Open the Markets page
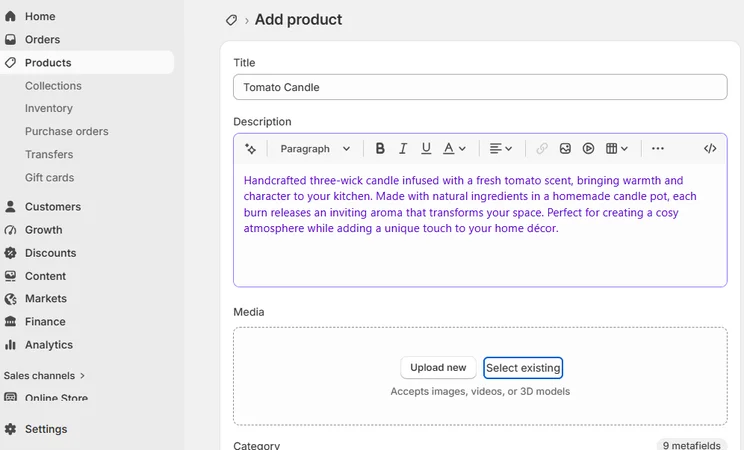The width and height of the screenshot is (744, 450). 46,299
